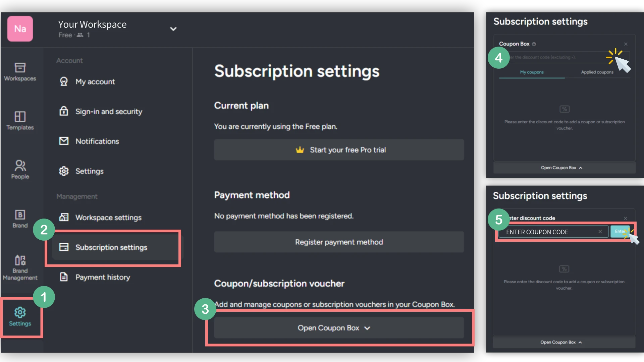Image resolution: width=644 pixels, height=362 pixels.
Task: Select Subscription settings in the menu
Action: tap(111, 247)
